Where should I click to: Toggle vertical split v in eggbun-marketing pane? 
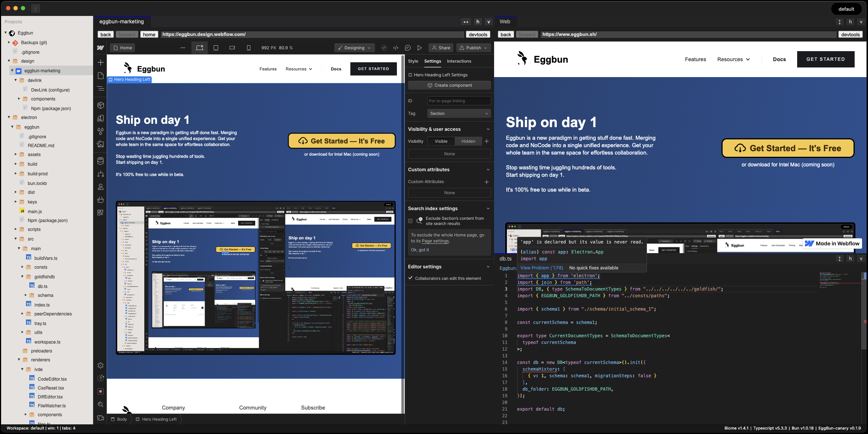[489, 22]
